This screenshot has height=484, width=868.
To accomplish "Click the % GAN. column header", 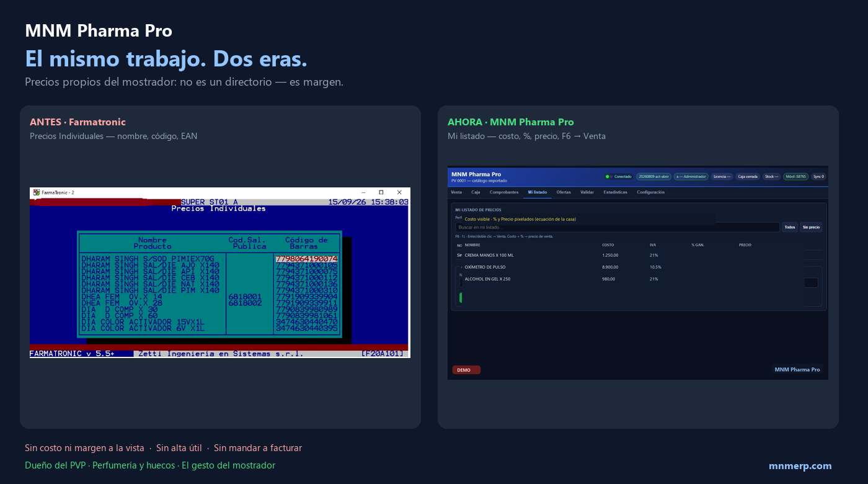I will [697, 245].
